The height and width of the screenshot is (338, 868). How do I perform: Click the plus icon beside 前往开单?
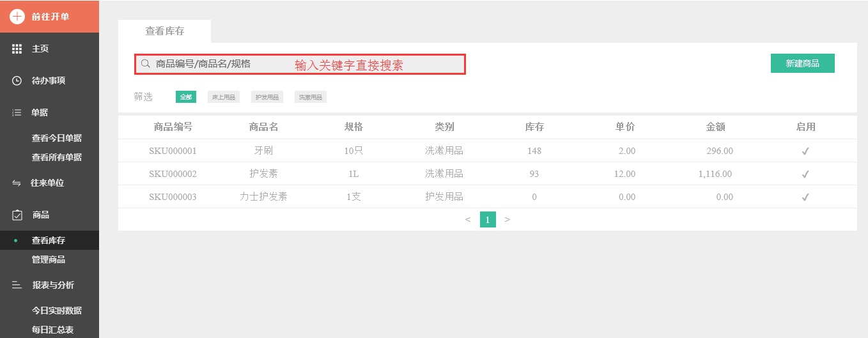click(17, 17)
